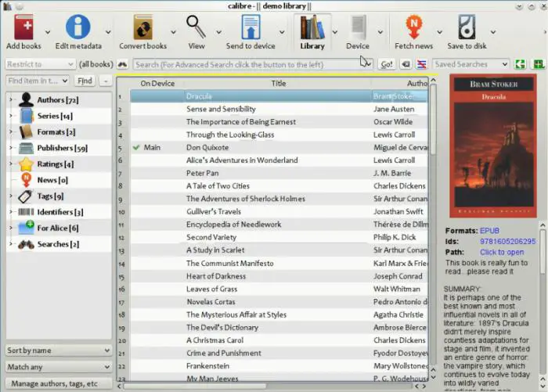Click the Send to device icon
The height and width of the screenshot is (392, 548).
(x=251, y=27)
